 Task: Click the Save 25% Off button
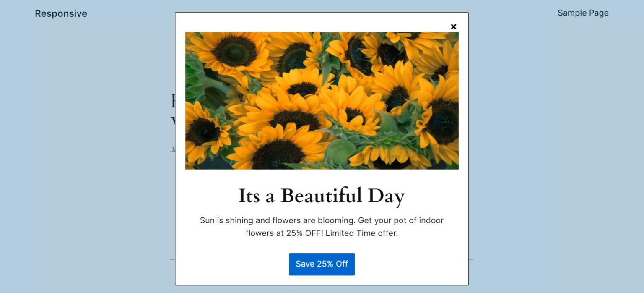(x=322, y=264)
